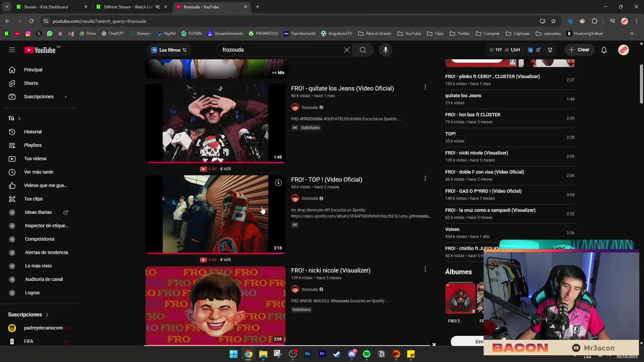Open the notifications bell
The width and height of the screenshot is (644, 362).
[604, 50]
